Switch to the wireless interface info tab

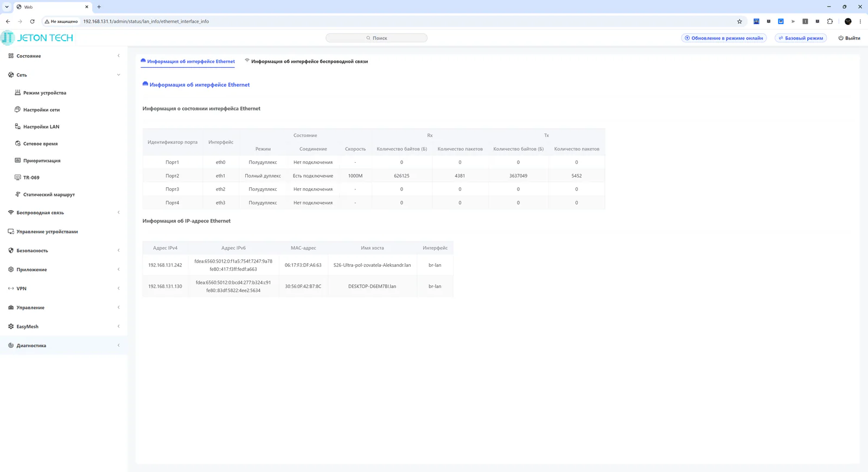point(306,61)
